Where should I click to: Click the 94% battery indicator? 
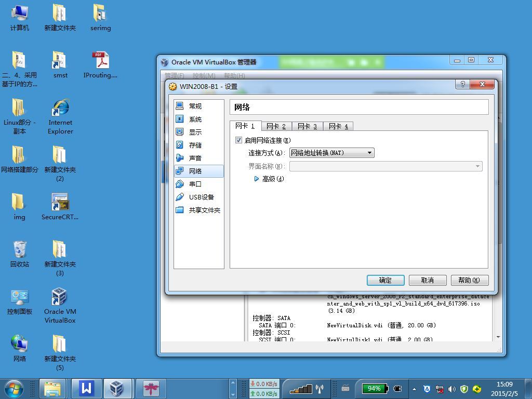pyautogui.click(x=374, y=389)
